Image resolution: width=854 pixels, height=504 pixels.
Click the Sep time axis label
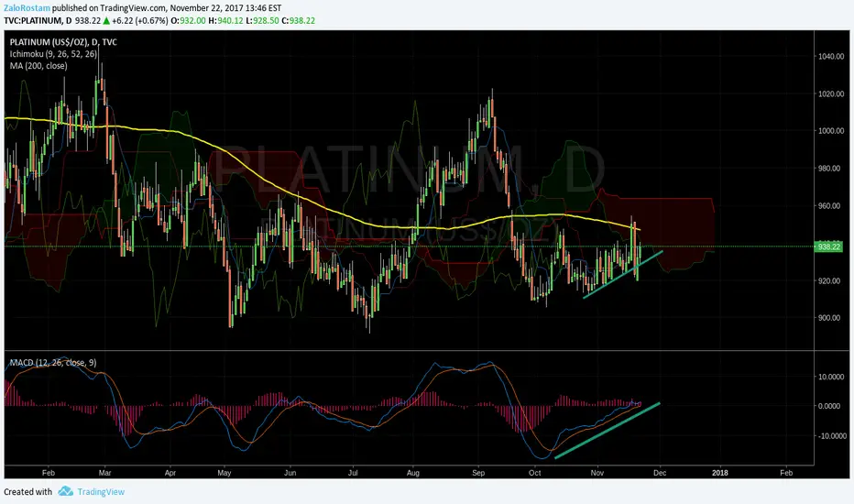[478, 473]
